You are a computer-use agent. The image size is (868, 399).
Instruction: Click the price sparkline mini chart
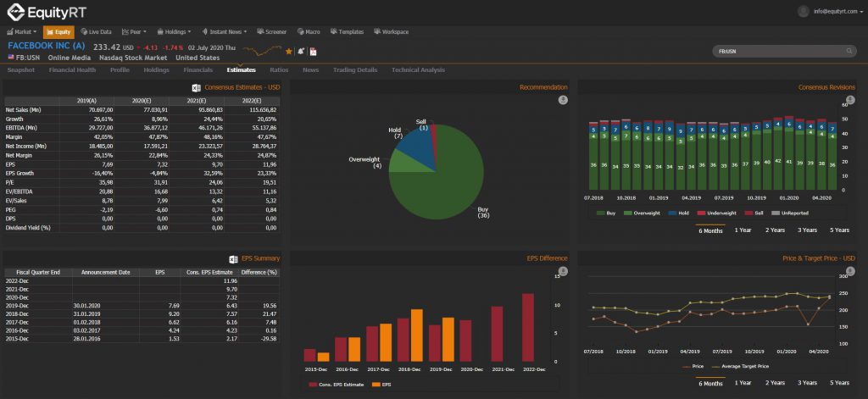point(262,51)
